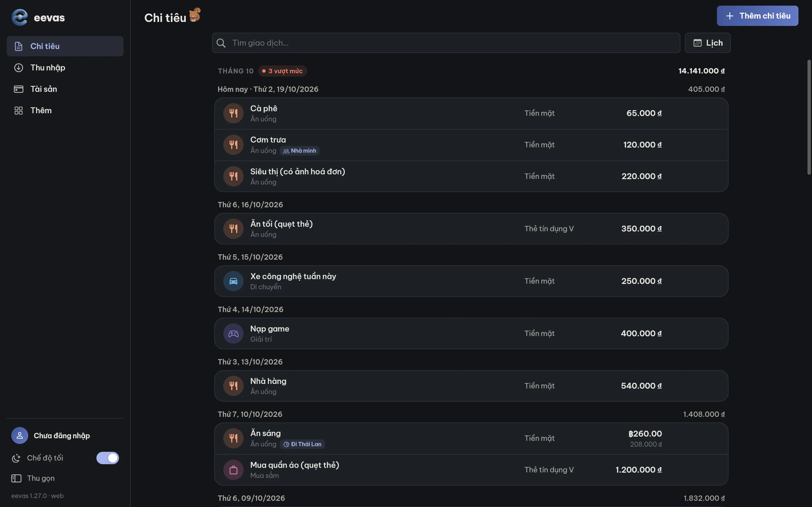Screen dimensions: 812x507
Task: Click the 3 vượt mức badge
Action: tap(283, 71)
